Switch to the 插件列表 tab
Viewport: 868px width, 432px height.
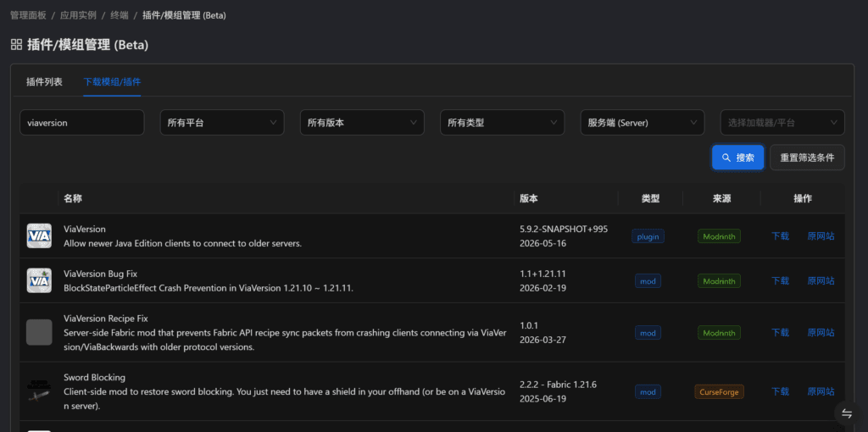pos(44,82)
